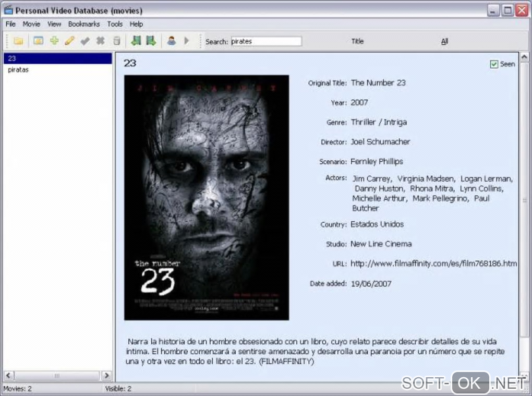The image size is (532, 396).
Task: Click the actor name 'Logan Lerman'
Action: [486, 179]
